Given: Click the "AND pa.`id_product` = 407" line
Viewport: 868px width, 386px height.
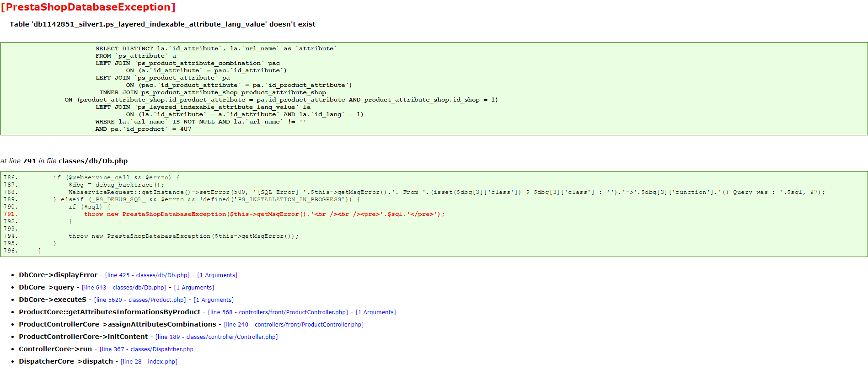Looking at the screenshot, I should (144, 129).
